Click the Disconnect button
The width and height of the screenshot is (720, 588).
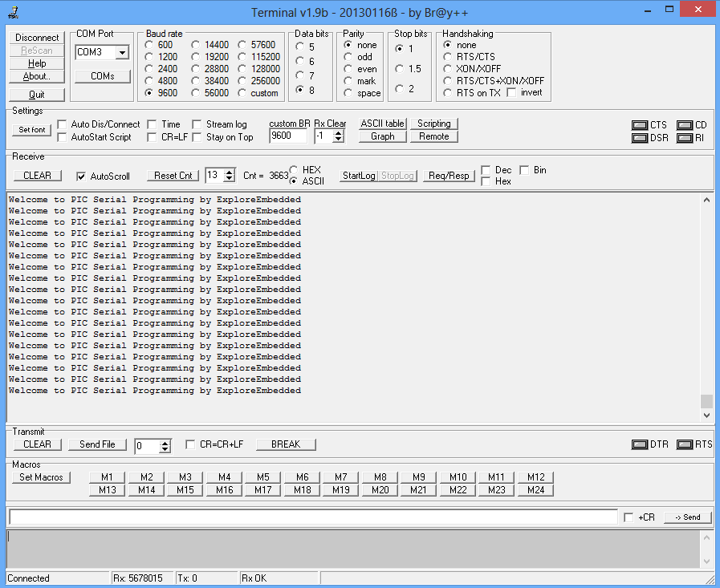(37, 38)
